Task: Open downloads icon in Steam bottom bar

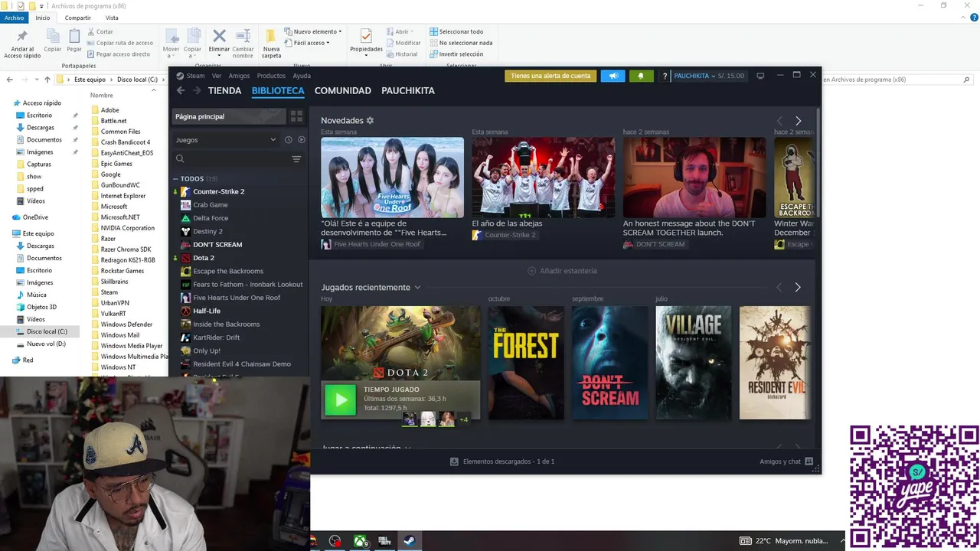Action: tap(454, 461)
